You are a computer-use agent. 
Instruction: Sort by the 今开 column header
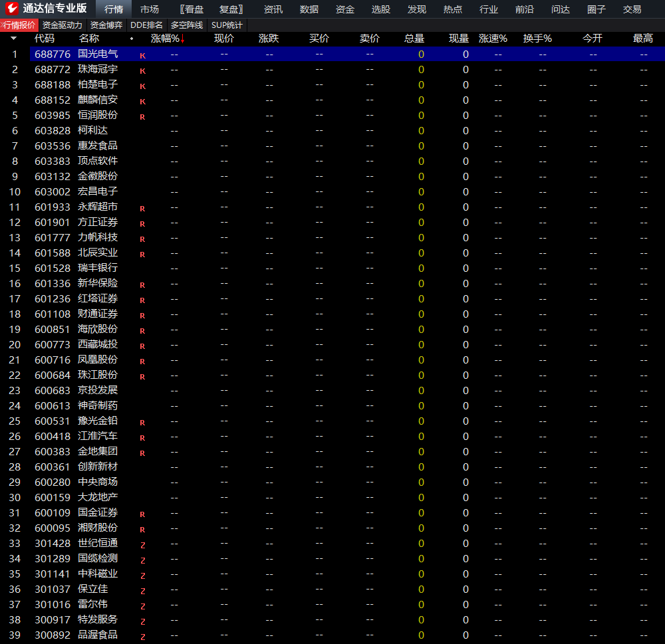click(x=593, y=39)
